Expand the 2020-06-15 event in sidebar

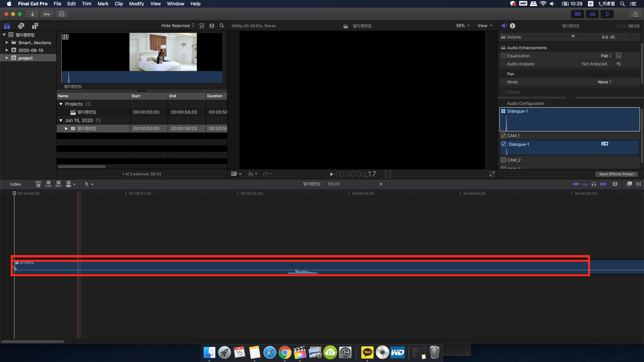(x=7, y=50)
